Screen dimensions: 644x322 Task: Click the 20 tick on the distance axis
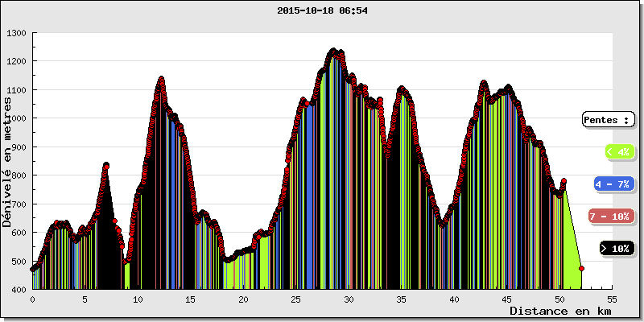[244, 299]
